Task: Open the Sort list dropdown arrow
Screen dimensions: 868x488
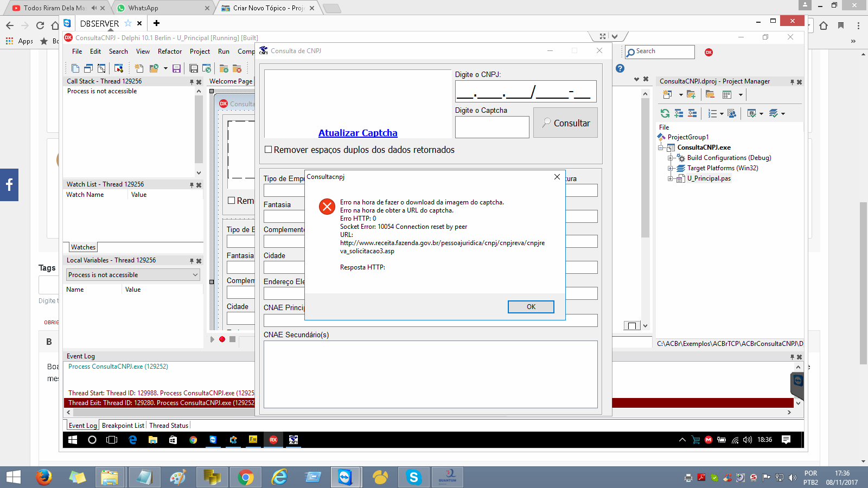Action: (722, 114)
